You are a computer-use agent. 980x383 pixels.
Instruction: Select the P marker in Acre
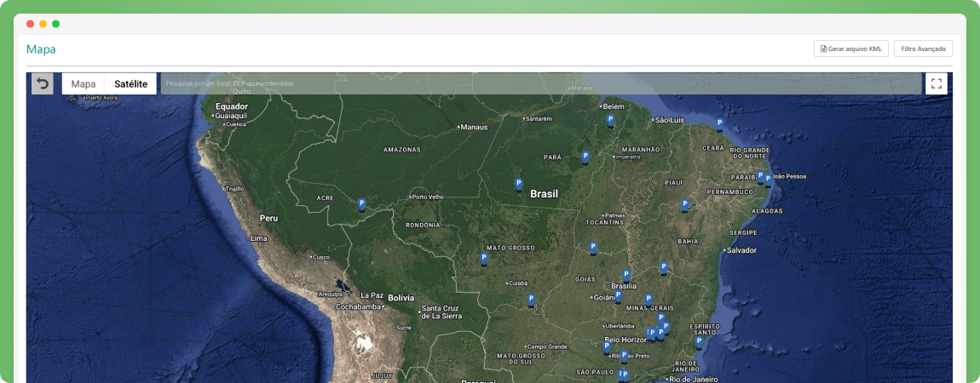(362, 204)
